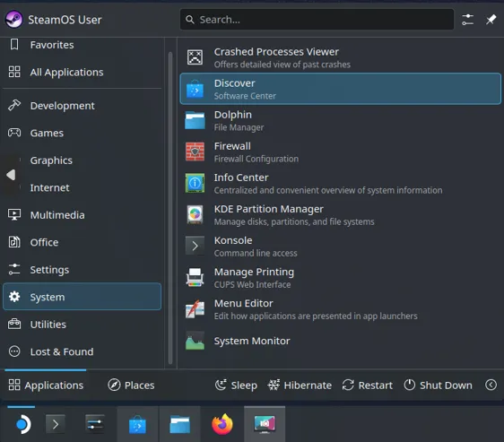
Task: Open Crashed Processes Viewer icon
Action: pyautogui.click(x=195, y=57)
